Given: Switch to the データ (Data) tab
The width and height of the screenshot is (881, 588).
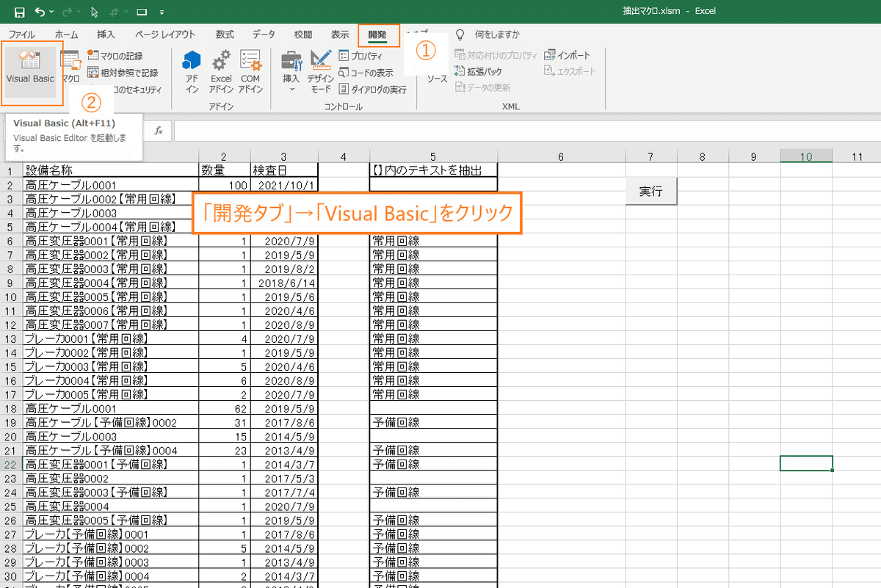Looking at the screenshot, I should coord(264,35).
